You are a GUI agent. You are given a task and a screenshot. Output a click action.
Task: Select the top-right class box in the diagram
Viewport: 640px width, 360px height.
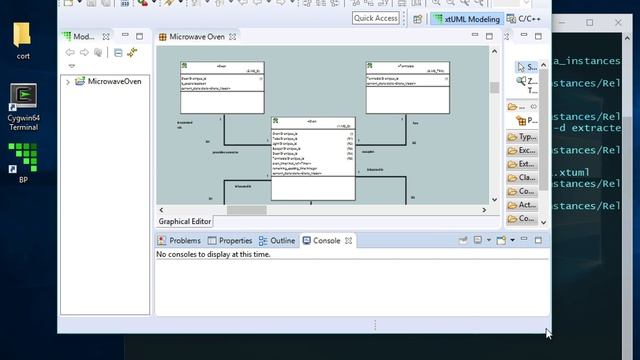click(408, 87)
